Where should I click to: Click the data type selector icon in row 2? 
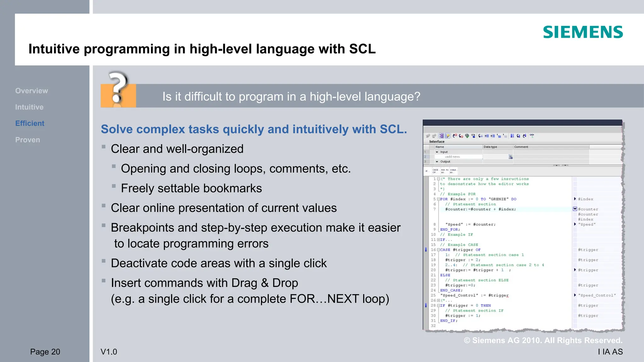[x=511, y=156]
